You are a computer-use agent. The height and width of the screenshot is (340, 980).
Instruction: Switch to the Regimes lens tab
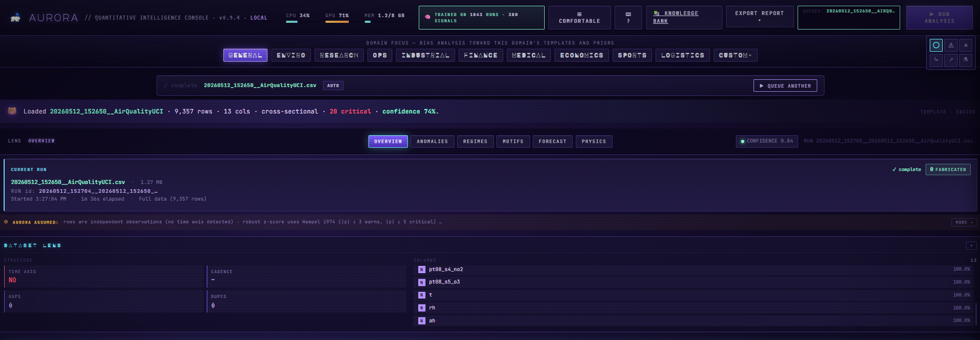(475, 141)
